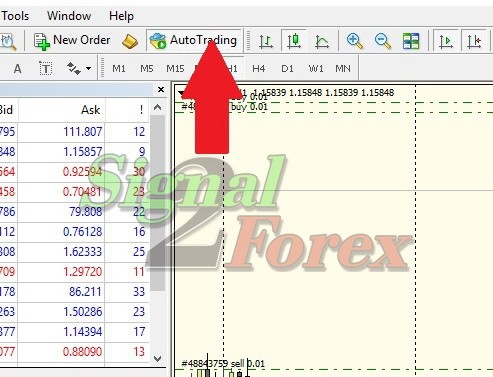This screenshot has width=493, height=377.
Task: Click the New Order toolbar button
Action: 72,41
